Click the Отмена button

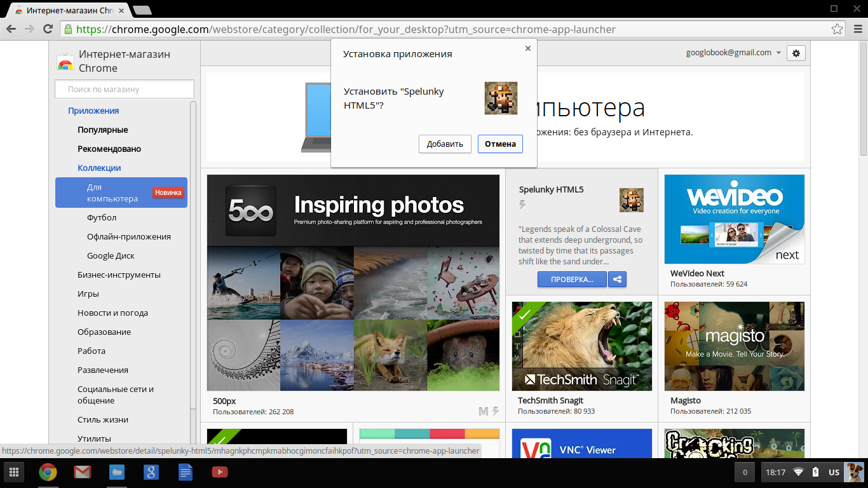pos(500,144)
